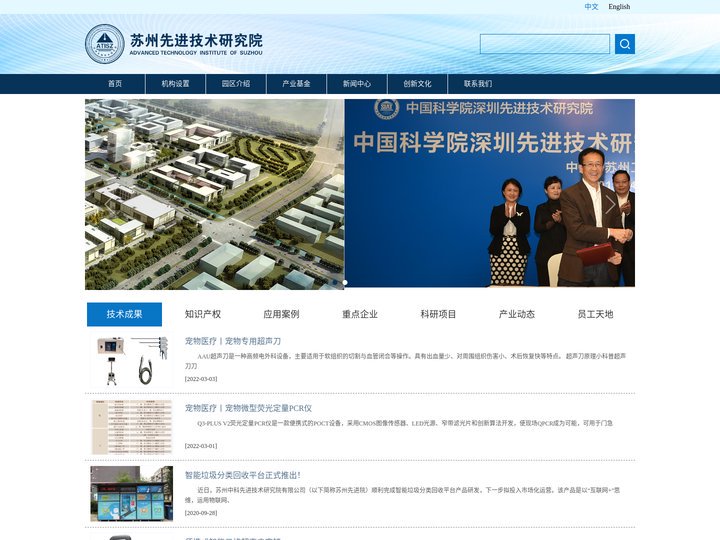Click the garbage recycling kiosk thumbnail

(132, 494)
